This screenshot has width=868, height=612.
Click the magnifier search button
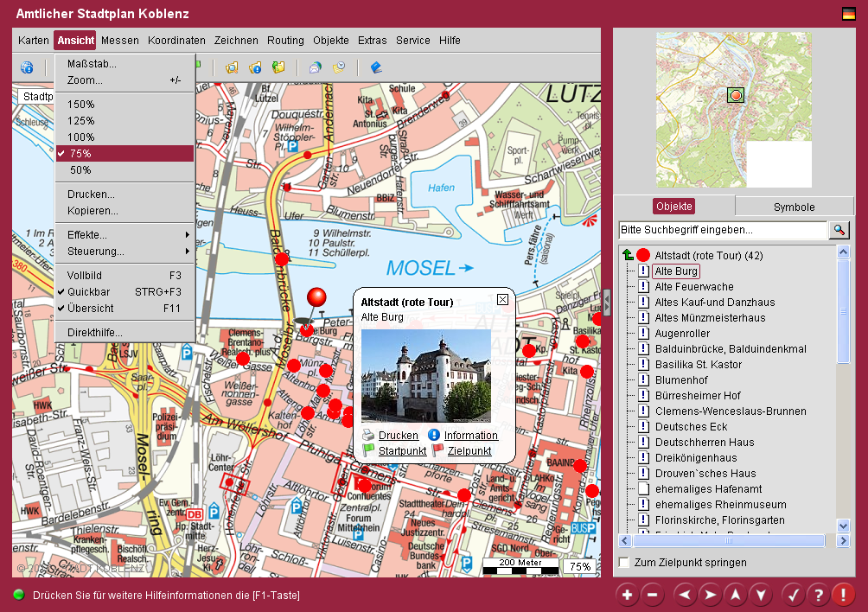click(x=839, y=230)
